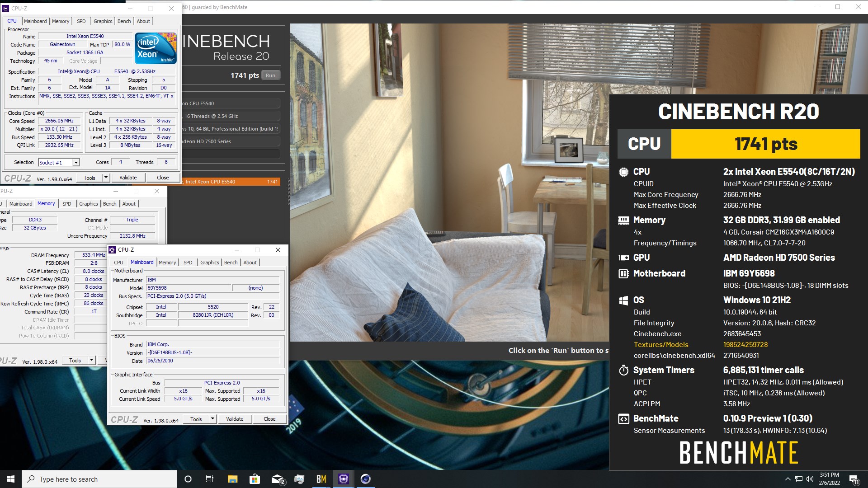The height and width of the screenshot is (488, 868).
Task: Select Memory tab in Mainboard window
Action: (167, 263)
